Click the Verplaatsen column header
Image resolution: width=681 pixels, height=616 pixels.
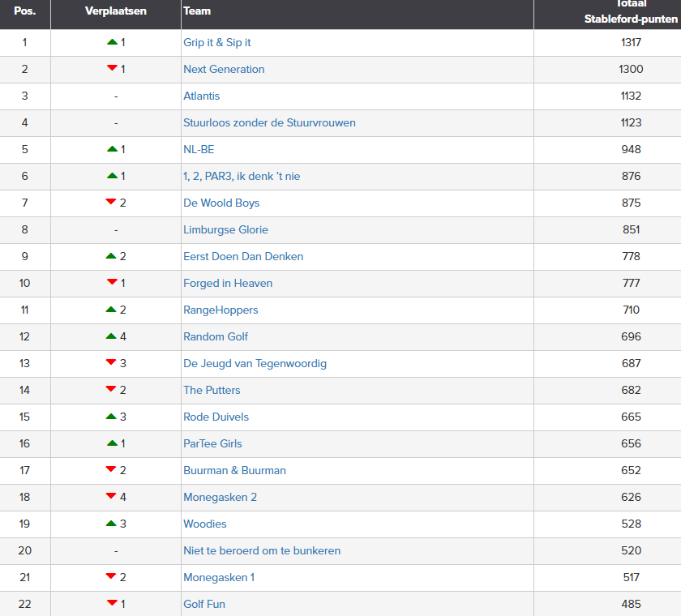click(116, 11)
